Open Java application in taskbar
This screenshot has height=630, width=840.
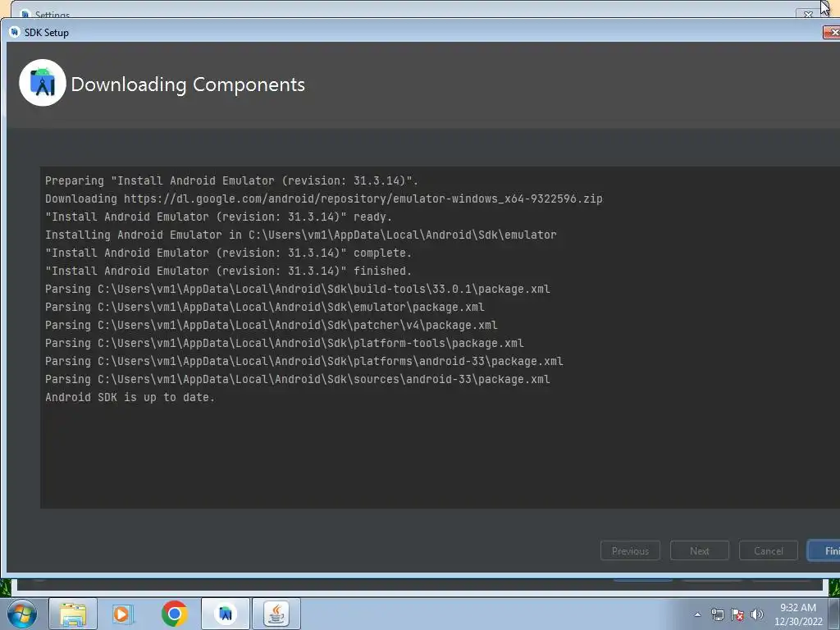(x=276, y=614)
